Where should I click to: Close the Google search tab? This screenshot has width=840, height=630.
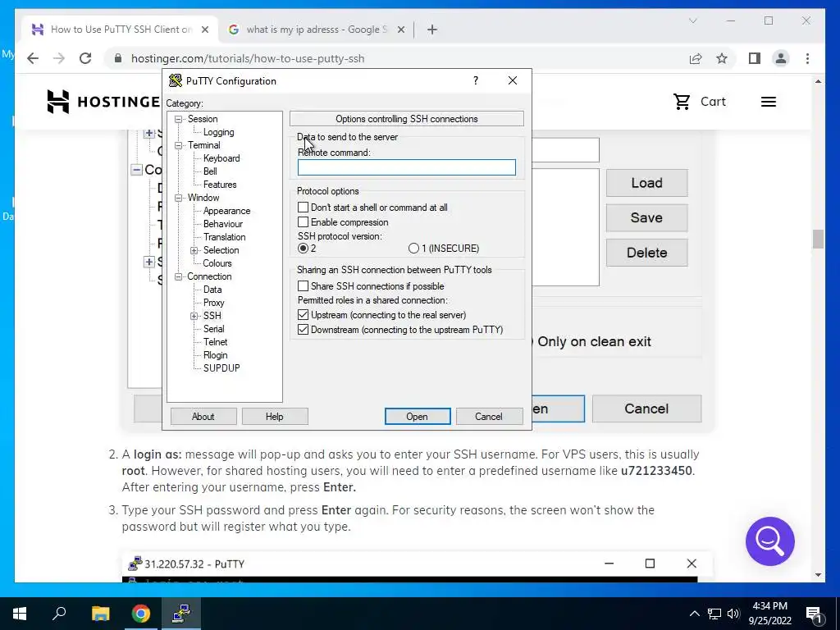click(400, 30)
